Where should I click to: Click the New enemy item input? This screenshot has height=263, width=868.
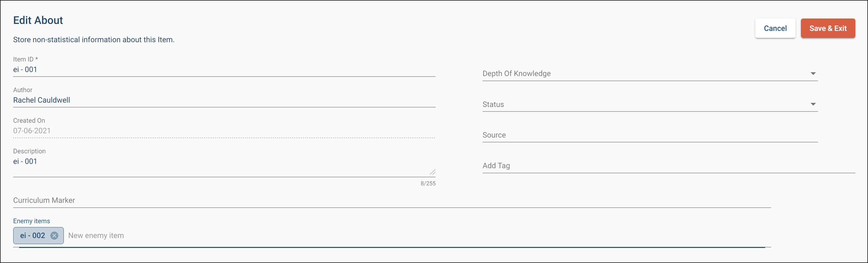[404, 236]
